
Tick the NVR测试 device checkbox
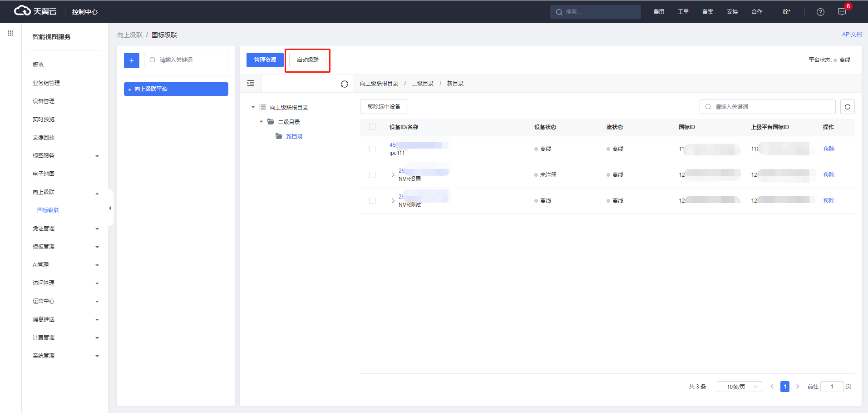click(x=372, y=201)
